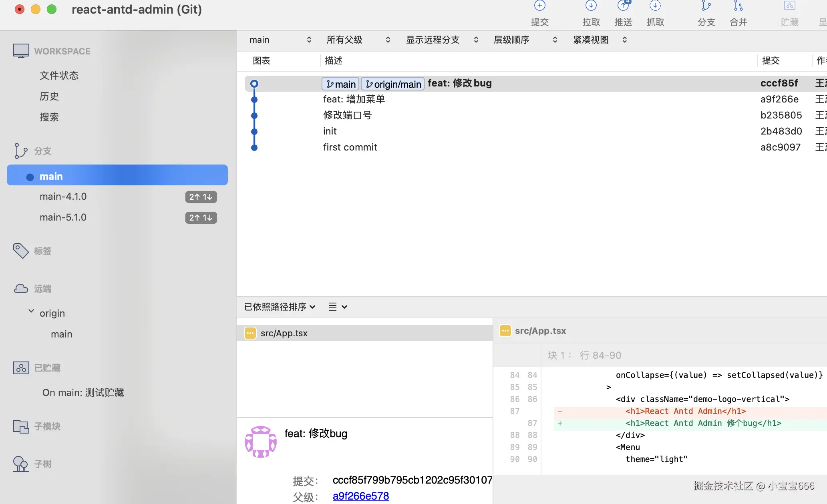Open the diff view layout toggle

tap(338, 307)
